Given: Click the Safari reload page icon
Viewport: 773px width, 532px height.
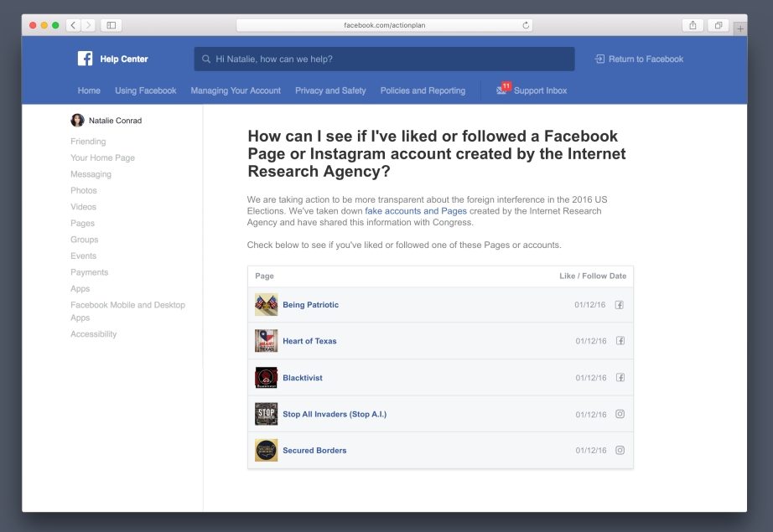Looking at the screenshot, I should click(526, 25).
